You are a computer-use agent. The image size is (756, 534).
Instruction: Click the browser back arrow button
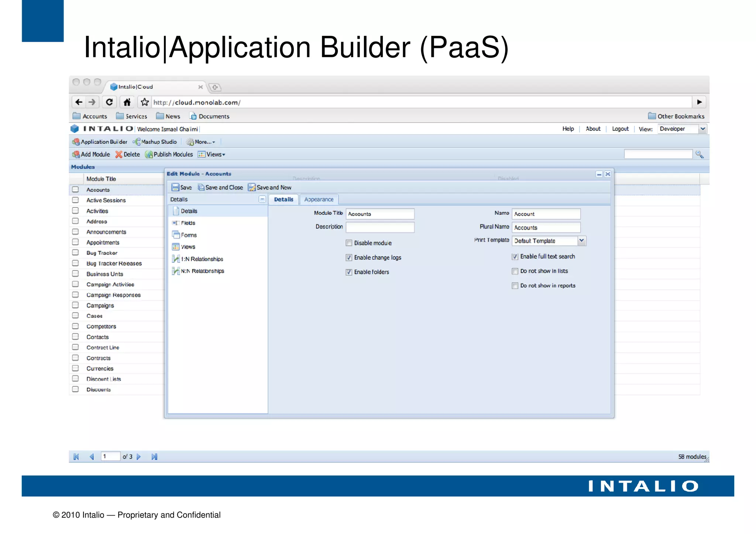(79, 102)
